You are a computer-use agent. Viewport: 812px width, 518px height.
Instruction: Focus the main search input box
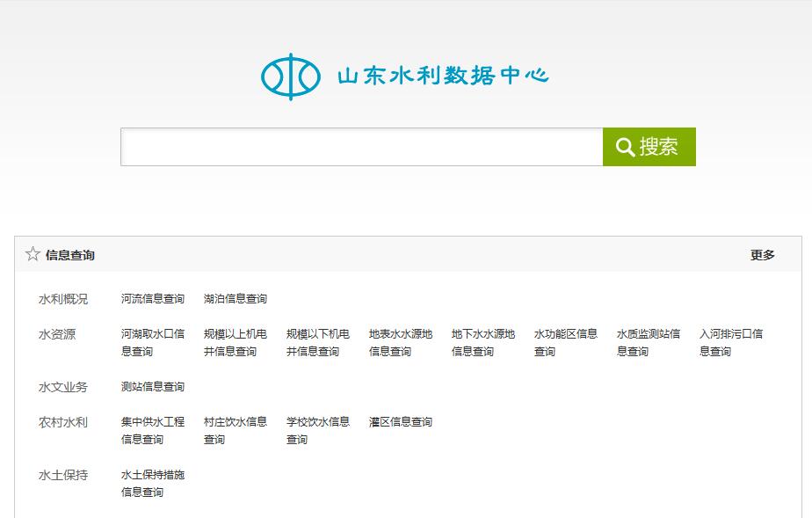pyautogui.click(x=361, y=147)
